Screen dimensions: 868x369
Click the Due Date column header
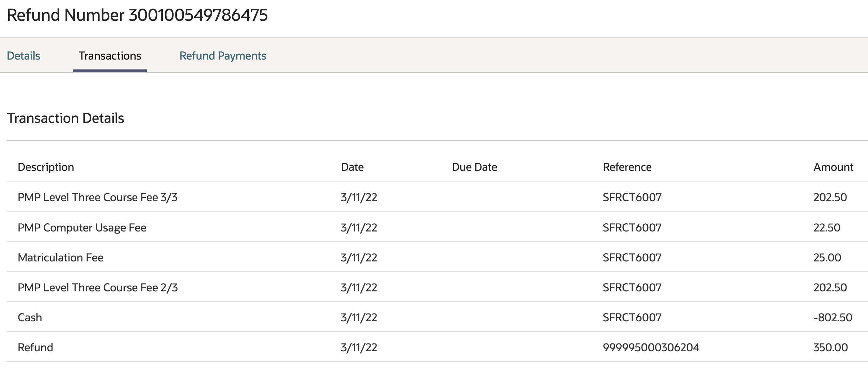474,167
